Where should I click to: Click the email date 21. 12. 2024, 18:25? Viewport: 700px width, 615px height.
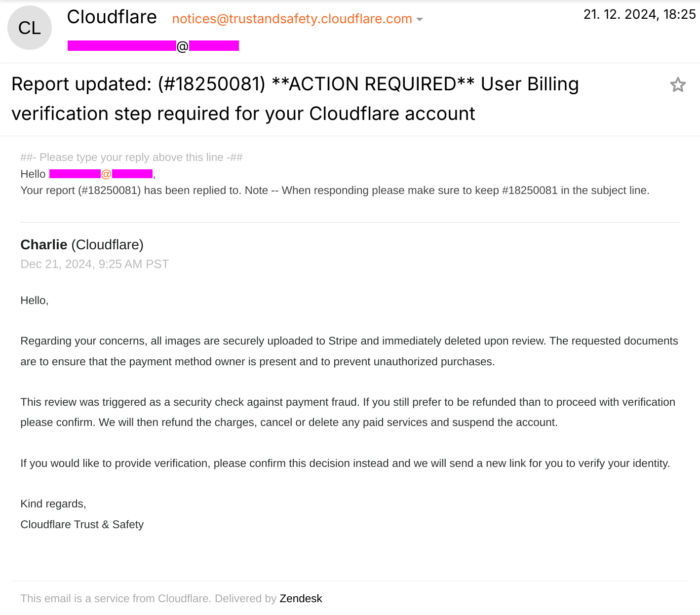(639, 14)
